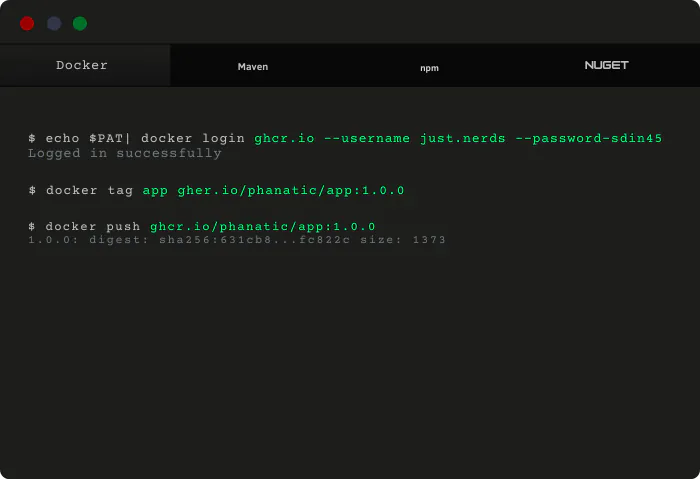Click "--username" flag in login command

tap(367, 138)
